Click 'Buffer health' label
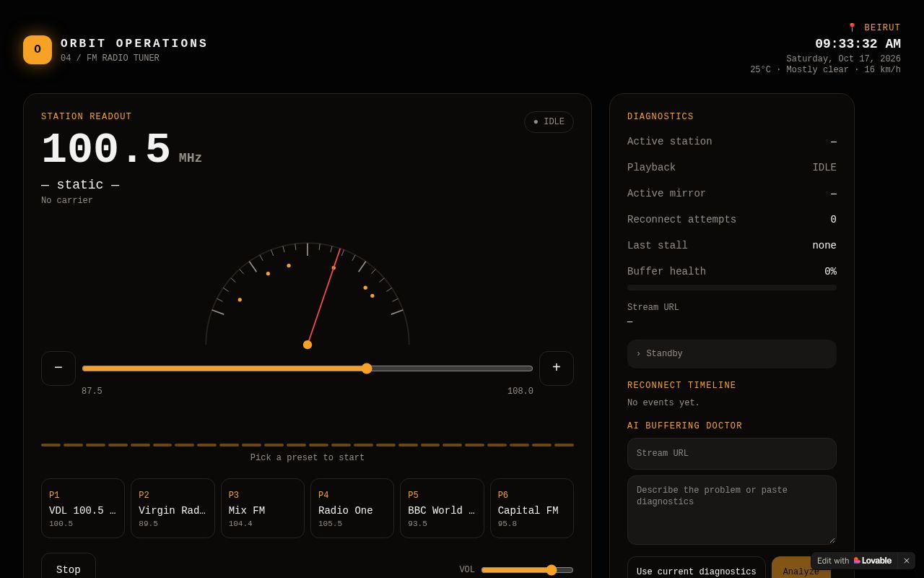 pyautogui.click(x=666, y=272)
